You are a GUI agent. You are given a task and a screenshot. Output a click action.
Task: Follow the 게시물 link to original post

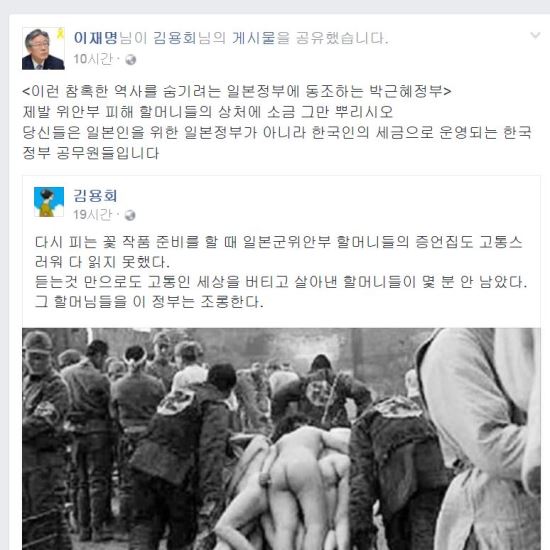(254, 38)
